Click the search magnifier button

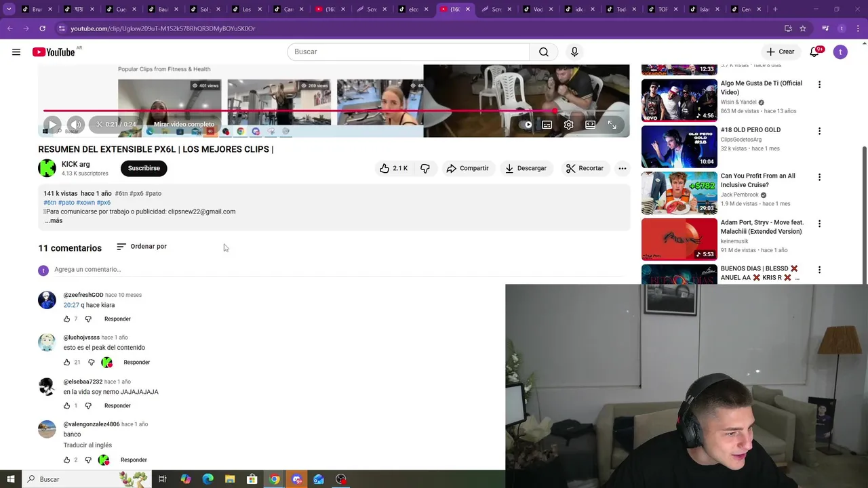(x=544, y=52)
